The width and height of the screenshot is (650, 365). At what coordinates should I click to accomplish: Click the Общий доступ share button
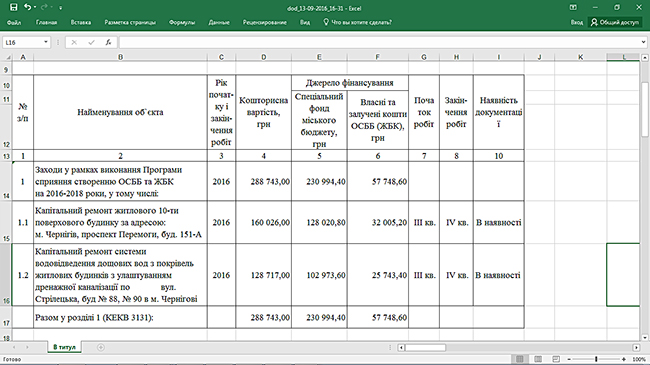click(x=615, y=22)
